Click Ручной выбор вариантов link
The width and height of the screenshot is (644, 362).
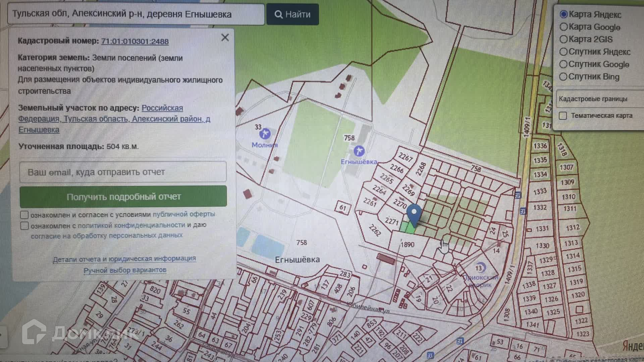125,270
